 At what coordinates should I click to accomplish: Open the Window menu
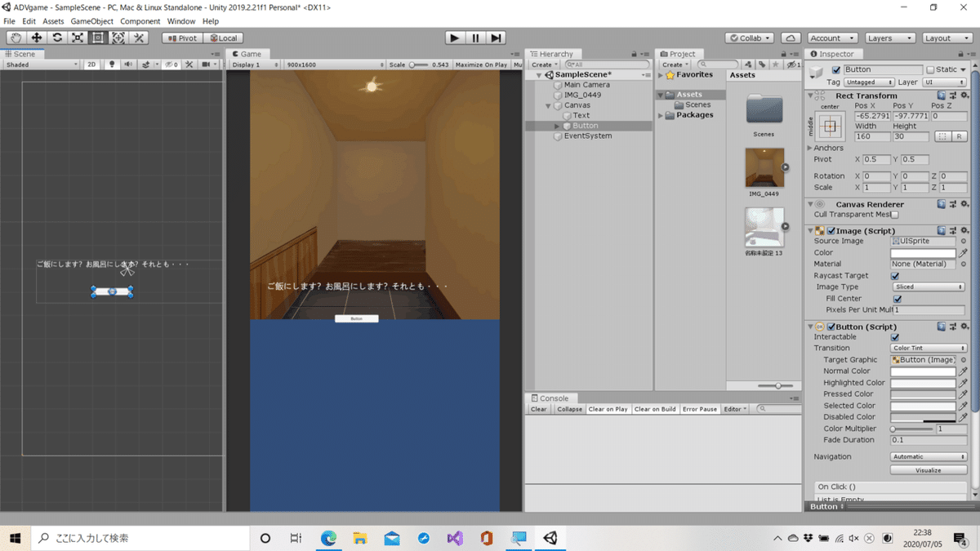(180, 21)
